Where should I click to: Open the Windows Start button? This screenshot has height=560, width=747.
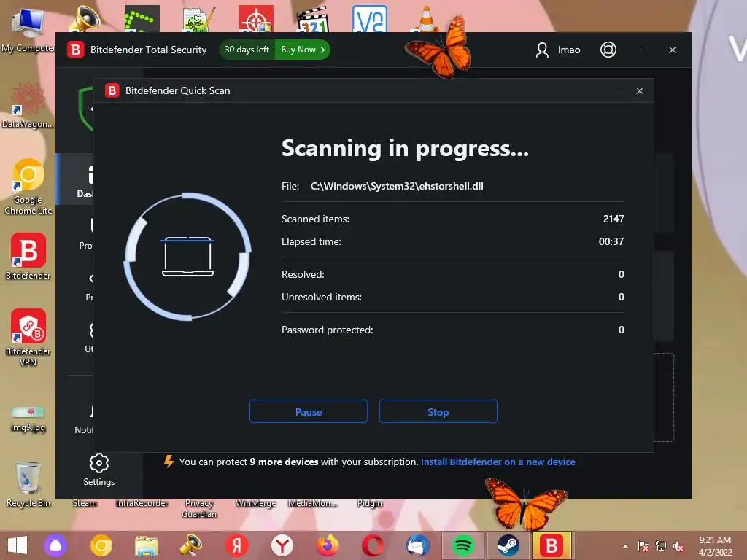click(x=18, y=545)
